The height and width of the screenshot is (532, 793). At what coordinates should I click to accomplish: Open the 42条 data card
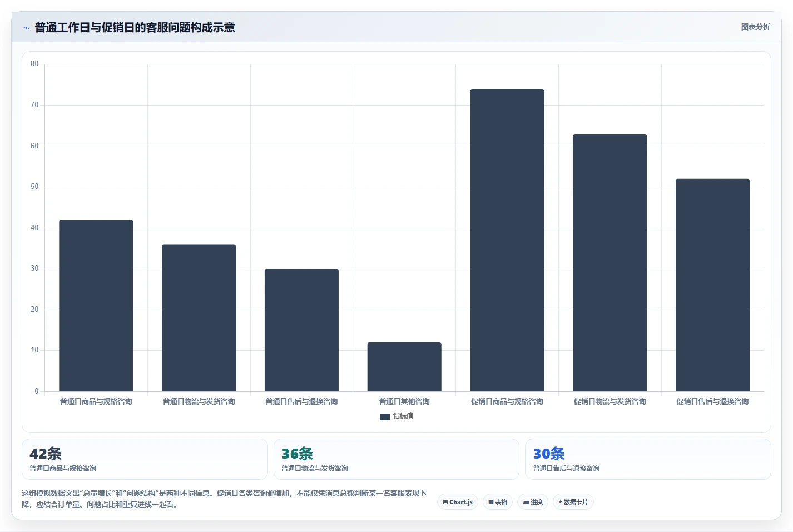(x=145, y=459)
